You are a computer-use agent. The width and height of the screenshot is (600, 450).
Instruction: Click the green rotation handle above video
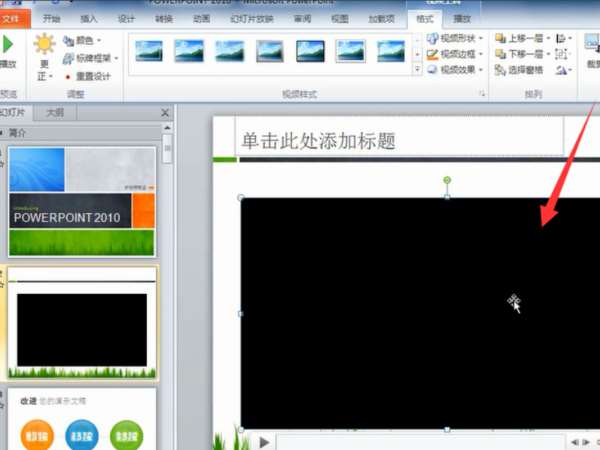point(447,179)
